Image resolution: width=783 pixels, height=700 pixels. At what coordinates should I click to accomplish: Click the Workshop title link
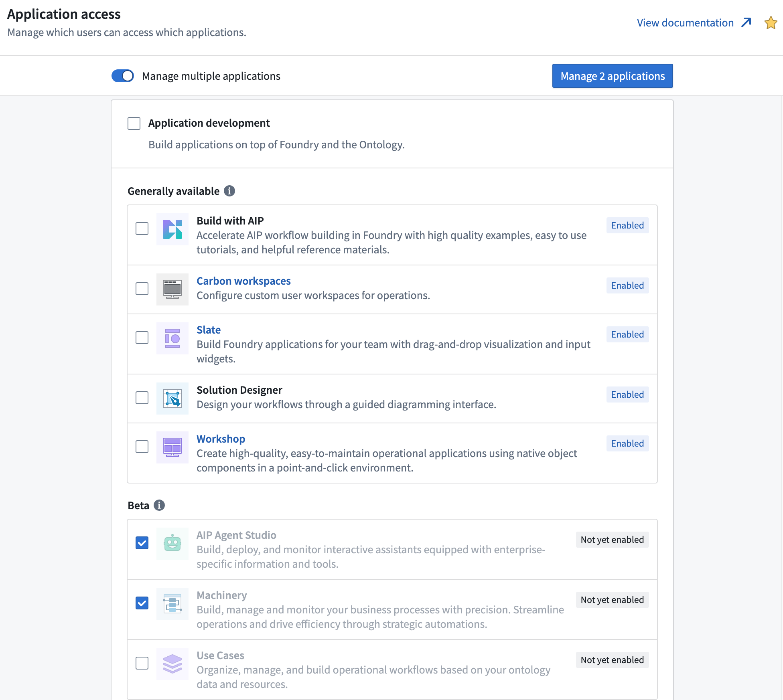click(221, 439)
